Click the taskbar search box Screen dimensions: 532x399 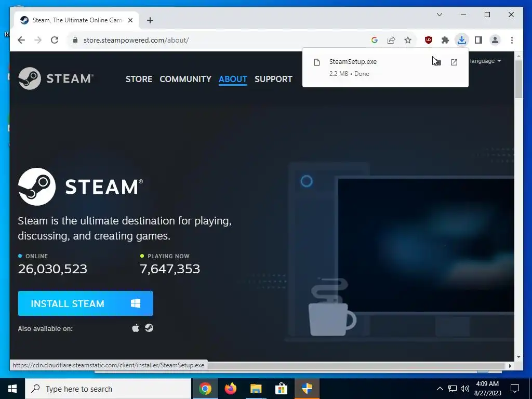click(108, 389)
